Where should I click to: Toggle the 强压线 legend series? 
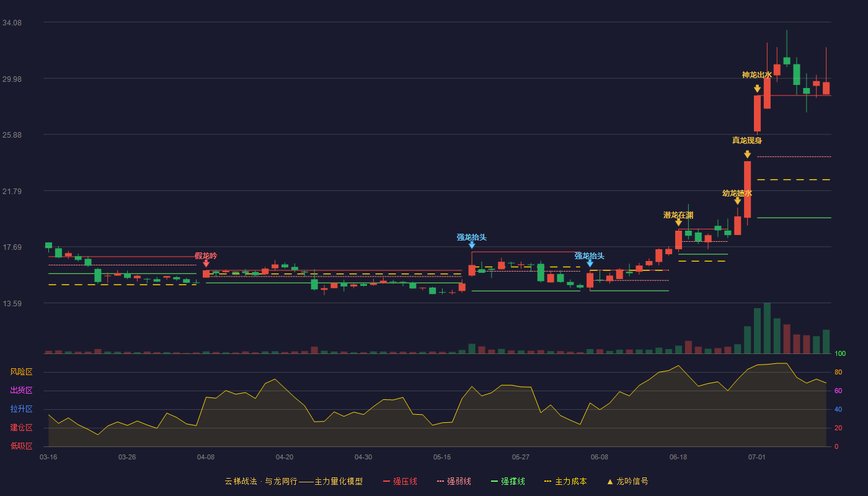click(400, 481)
